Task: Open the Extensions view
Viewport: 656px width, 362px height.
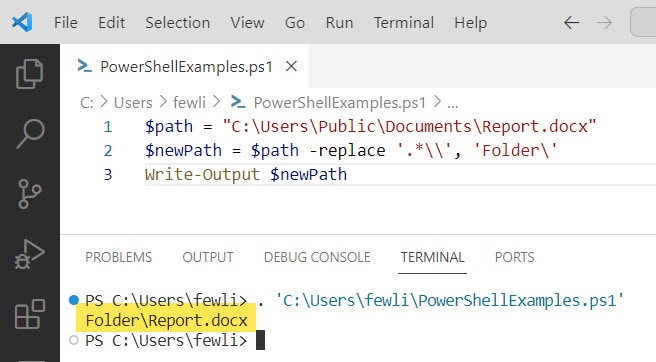Action: (x=30, y=314)
